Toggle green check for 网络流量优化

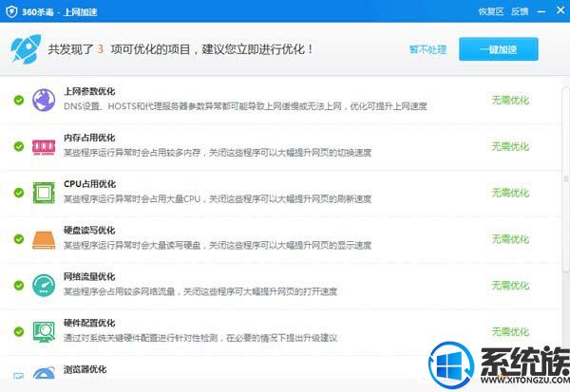pos(19,286)
